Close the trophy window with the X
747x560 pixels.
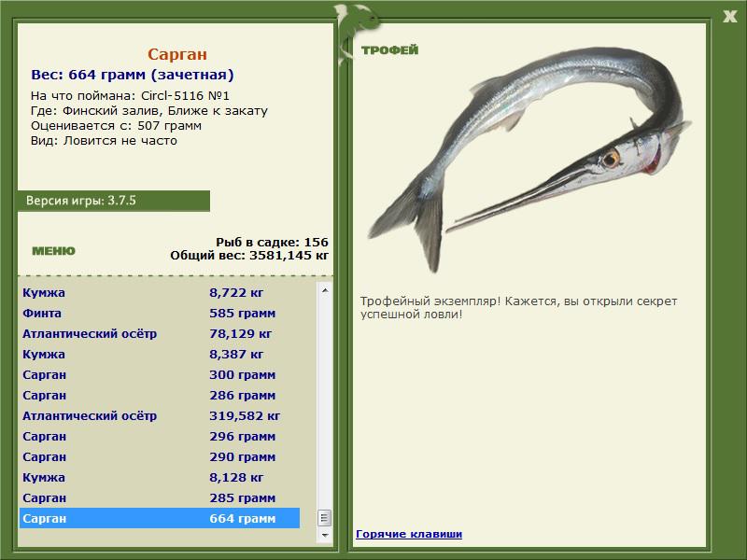[729, 17]
